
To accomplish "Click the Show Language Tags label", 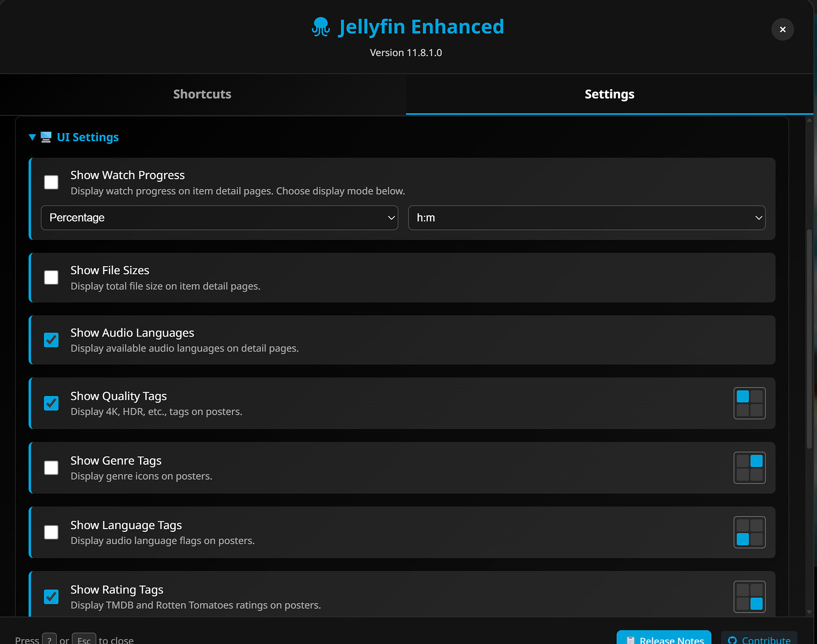I will 126,525.
